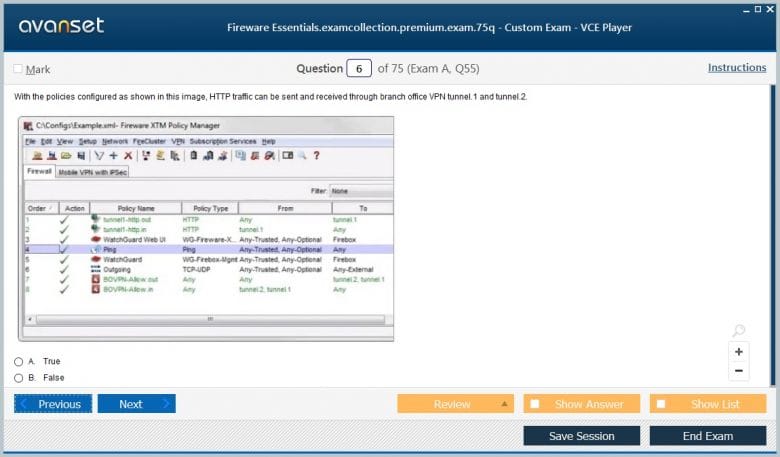This screenshot has width=780, height=457.
Task: Click the Any-External destination cell
Action: pyautogui.click(x=353, y=269)
